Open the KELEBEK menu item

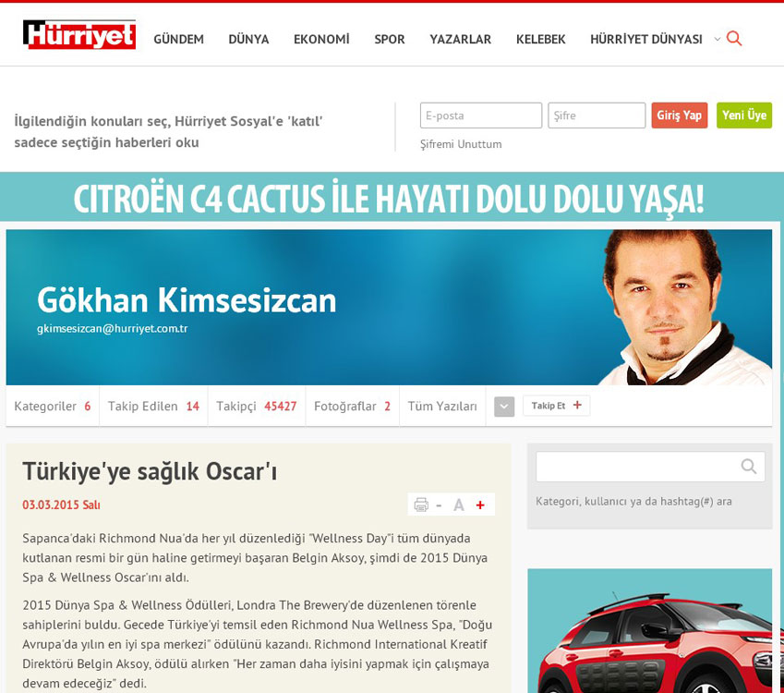(540, 39)
